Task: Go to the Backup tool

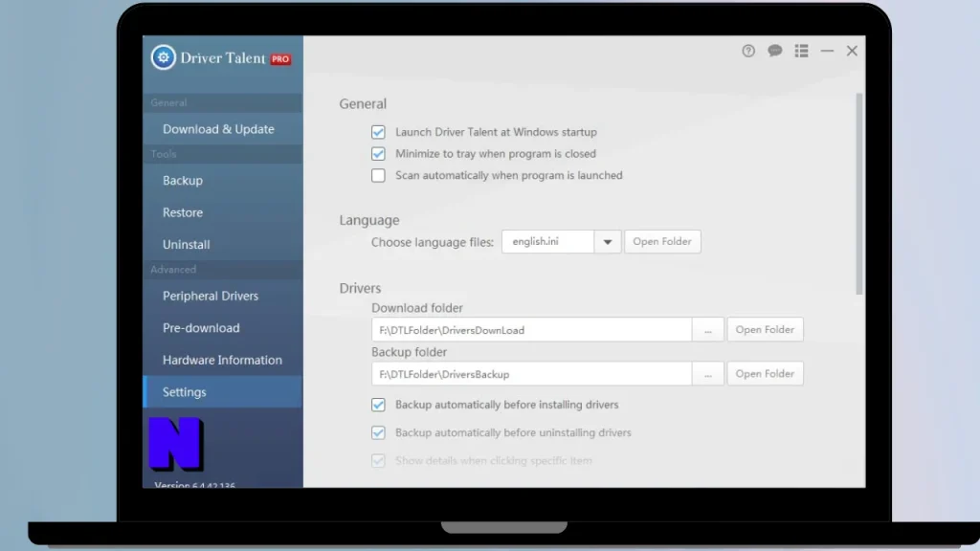Action: point(222,180)
